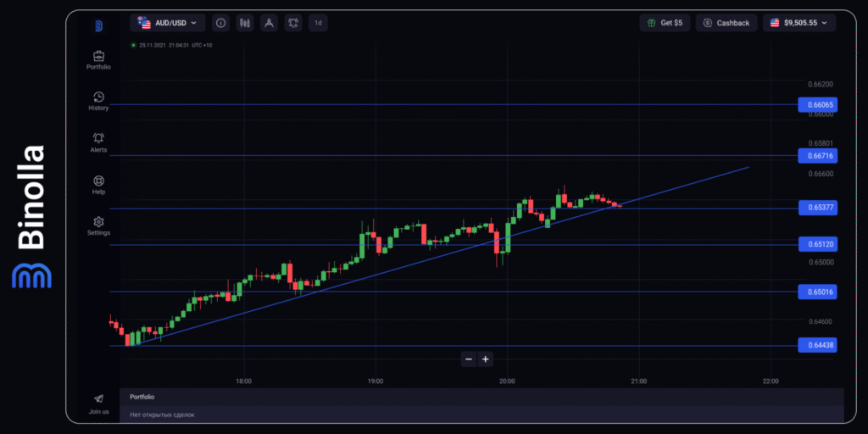Click the Binolla logo at top-left

[x=98, y=25]
